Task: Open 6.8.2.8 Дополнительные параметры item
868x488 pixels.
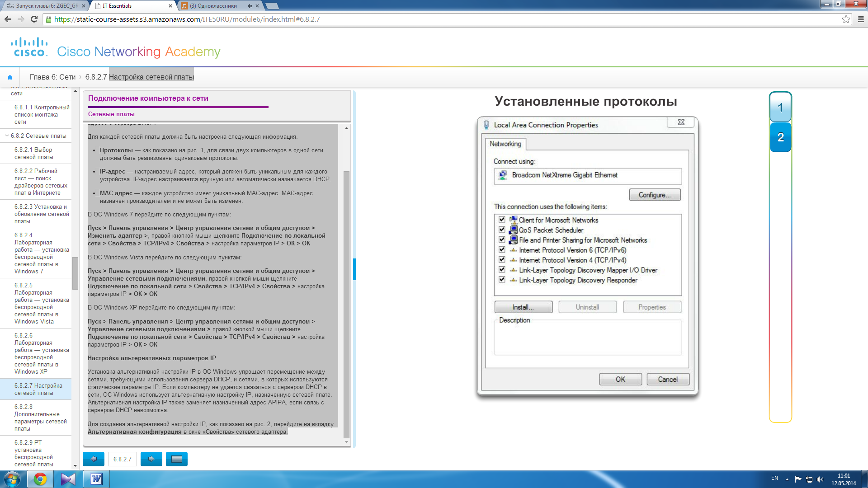Action: pyautogui.click(x=36, y=418)
